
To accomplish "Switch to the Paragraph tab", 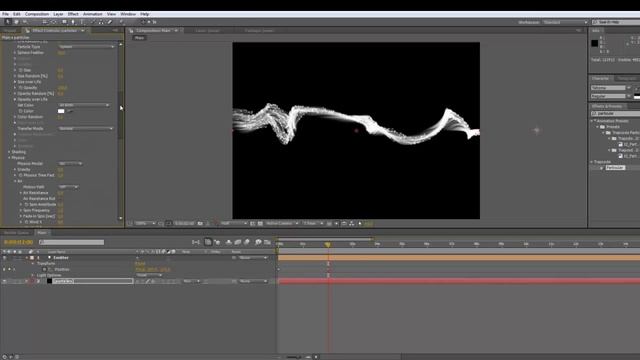I will [627, 78].
